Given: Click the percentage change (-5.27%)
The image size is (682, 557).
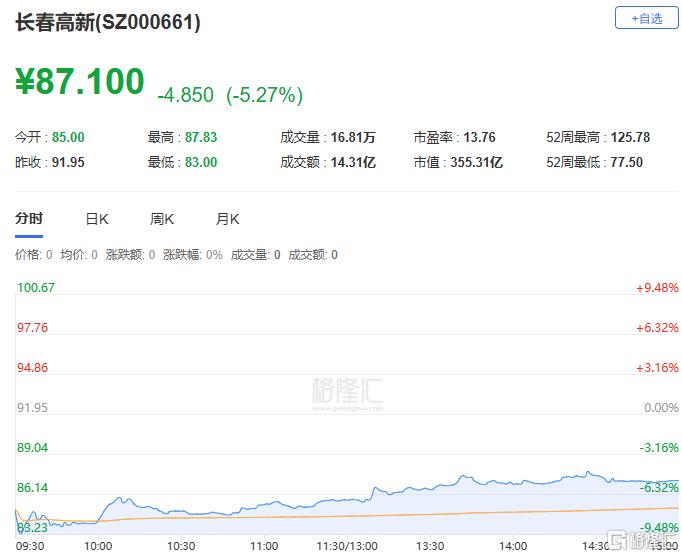Looking at the screenshot, I should tap(264, 95).
